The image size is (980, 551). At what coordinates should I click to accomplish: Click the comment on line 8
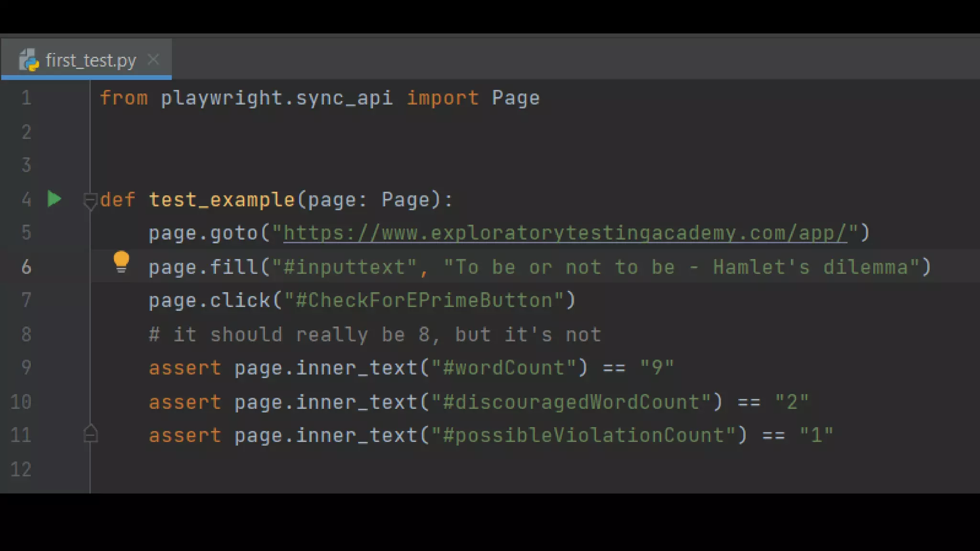[x=375, y=334]
